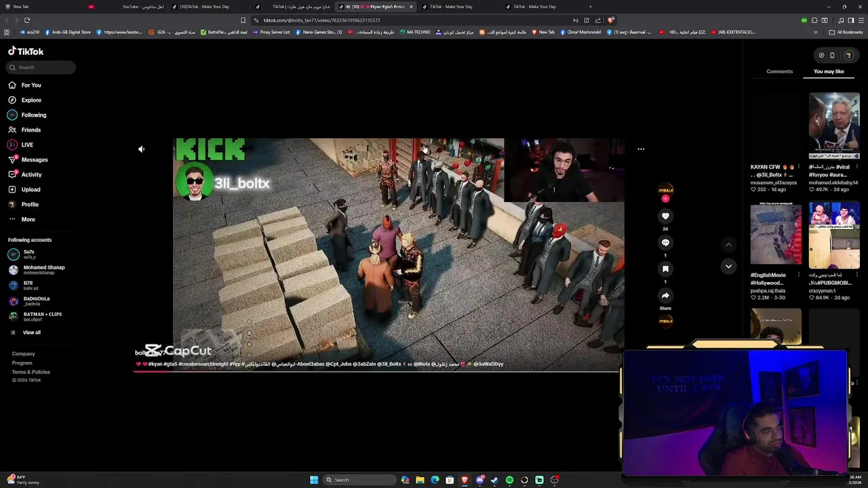Image resolution: width=868 pixels, height=488 pixels.
Task: Click the Windows taskbar Search box
Action: [x=359, y=480]
